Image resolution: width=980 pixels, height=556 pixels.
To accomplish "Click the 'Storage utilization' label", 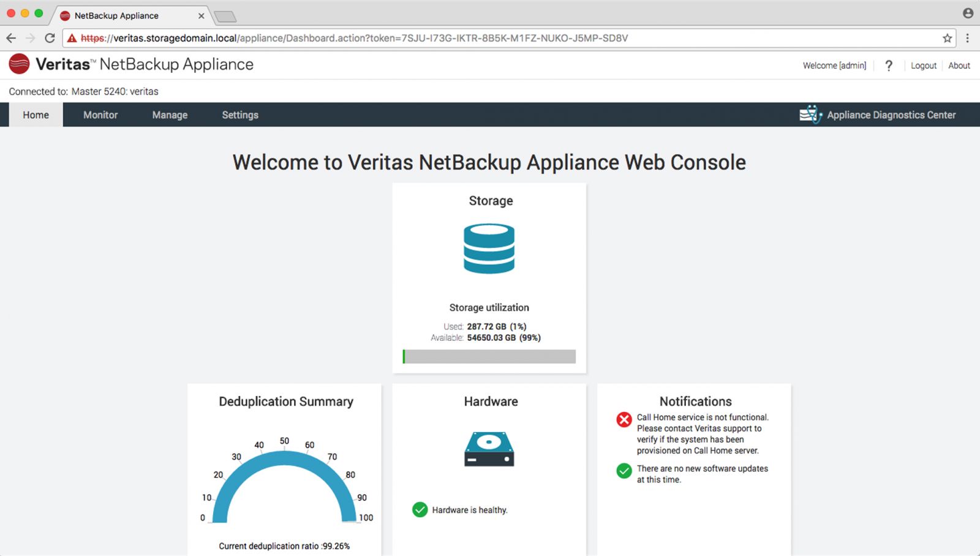I will pyautogui.click(x=489, y=308).
